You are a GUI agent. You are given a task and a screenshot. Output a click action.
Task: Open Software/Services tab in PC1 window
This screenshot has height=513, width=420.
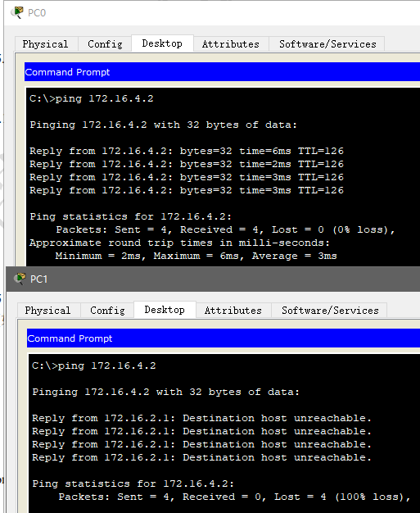(x=330, y=311)
